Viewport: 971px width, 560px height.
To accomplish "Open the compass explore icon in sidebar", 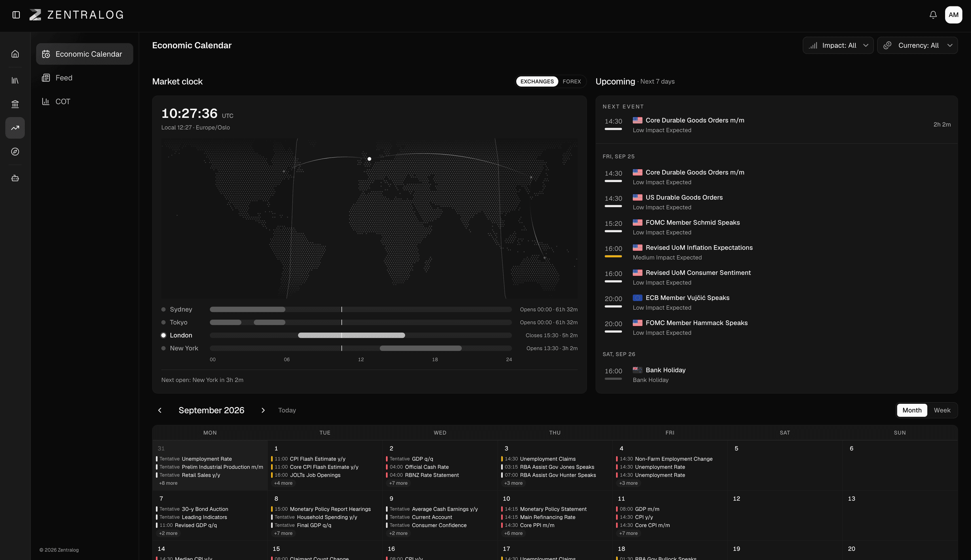I will [15, 152].
